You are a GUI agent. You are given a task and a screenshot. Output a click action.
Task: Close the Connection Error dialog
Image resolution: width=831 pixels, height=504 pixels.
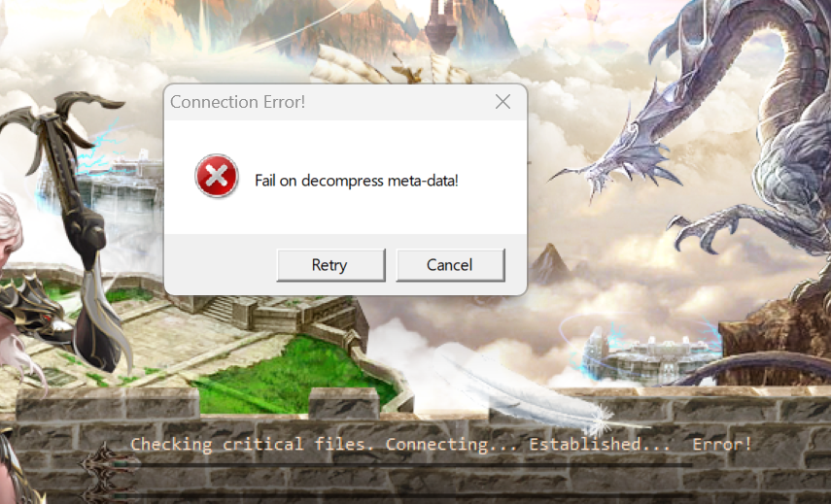click(x=502, y=102)
